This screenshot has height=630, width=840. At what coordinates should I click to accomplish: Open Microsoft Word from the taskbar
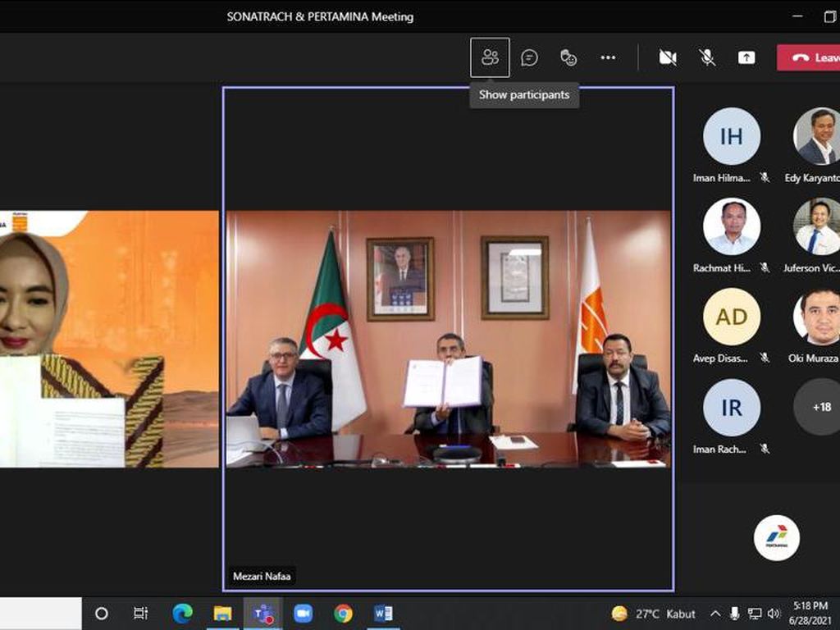pos(384,614)
